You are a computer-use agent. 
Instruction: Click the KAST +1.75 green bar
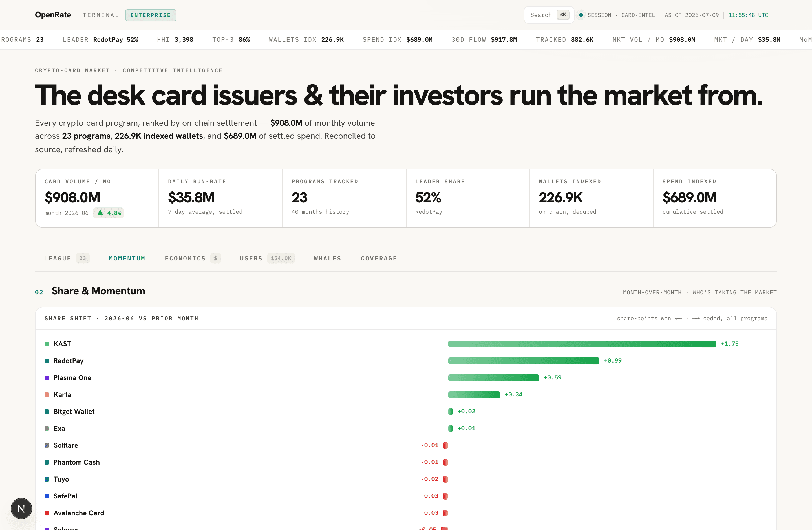(x=582, y=344)
